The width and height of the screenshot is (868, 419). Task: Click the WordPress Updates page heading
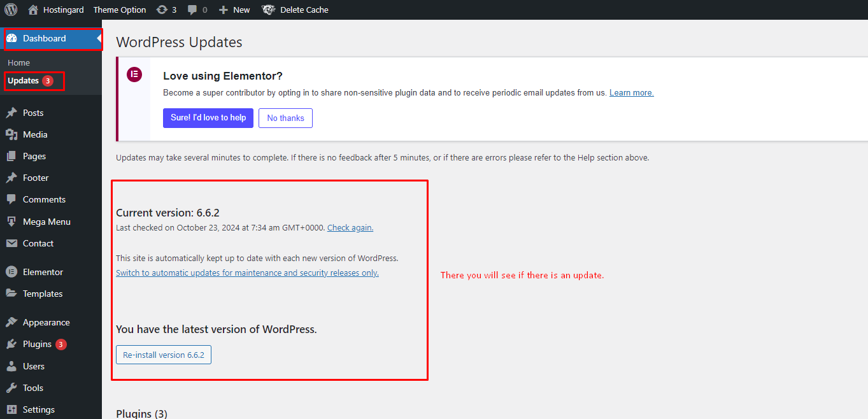[179, 42]
